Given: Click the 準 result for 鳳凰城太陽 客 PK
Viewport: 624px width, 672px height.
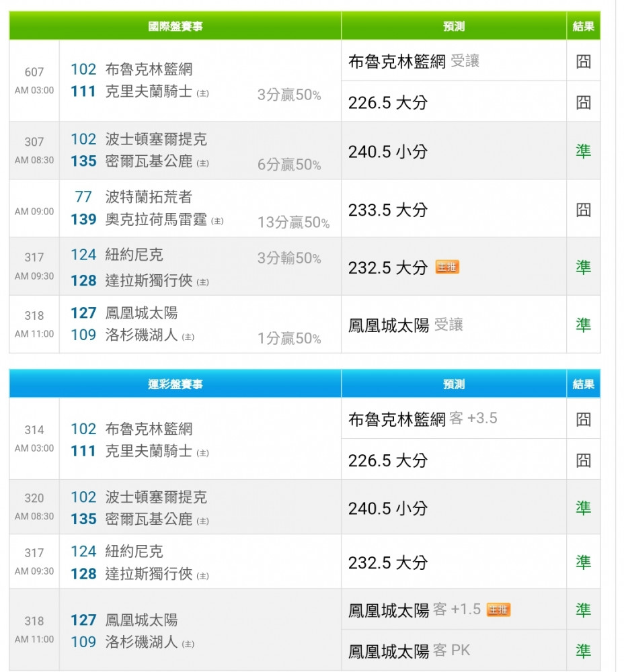Looking at the screenshot, I should (x=583, y=650).
